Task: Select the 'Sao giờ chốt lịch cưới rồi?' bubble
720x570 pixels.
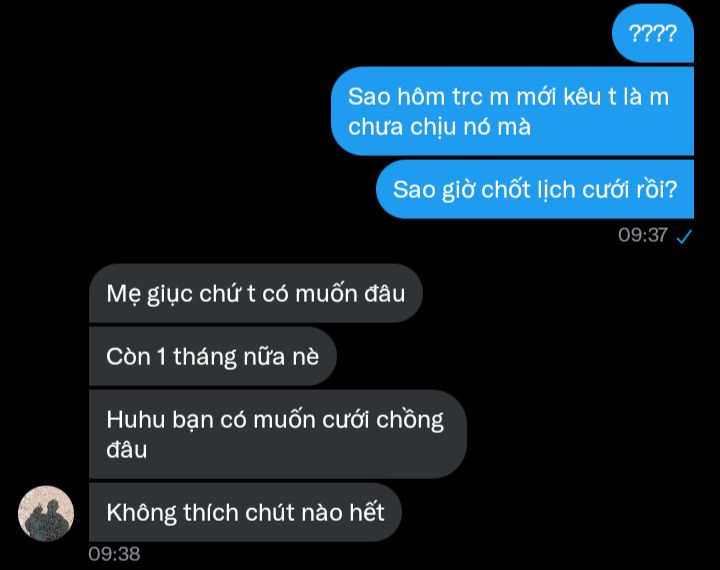Action: pos(534,189)
